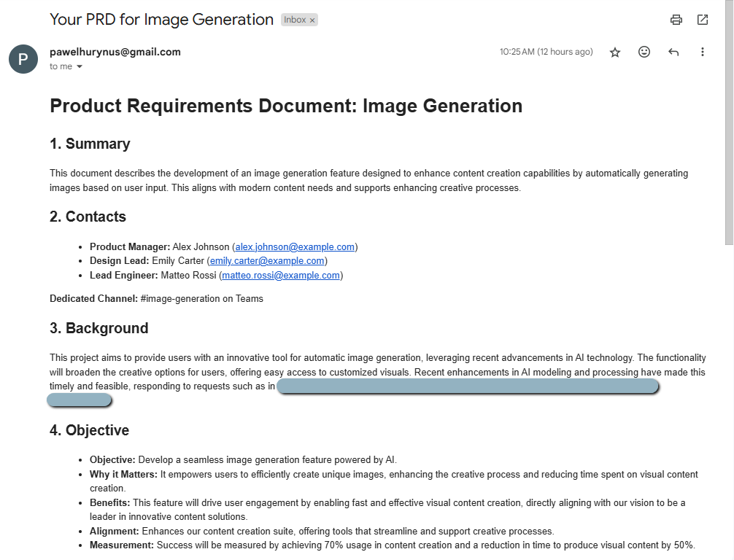The image size is (734, 560).
Task: Open the message overflow menu at top right
Action: pyautogui.click(x=702, y=52)
